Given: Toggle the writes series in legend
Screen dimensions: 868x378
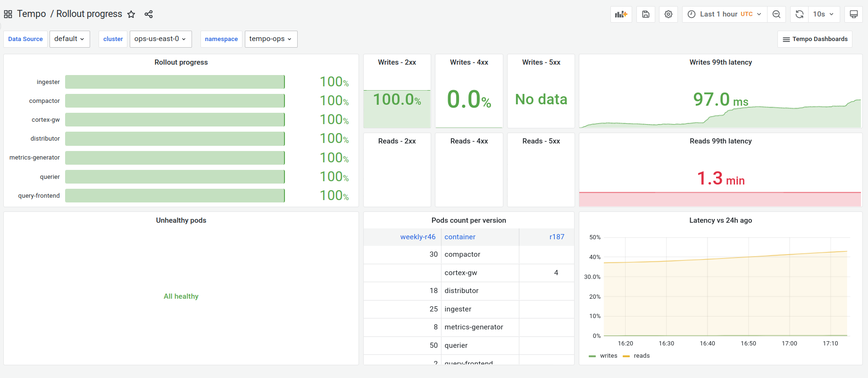Looking at the screenshot, I should (x=603, y=356).
